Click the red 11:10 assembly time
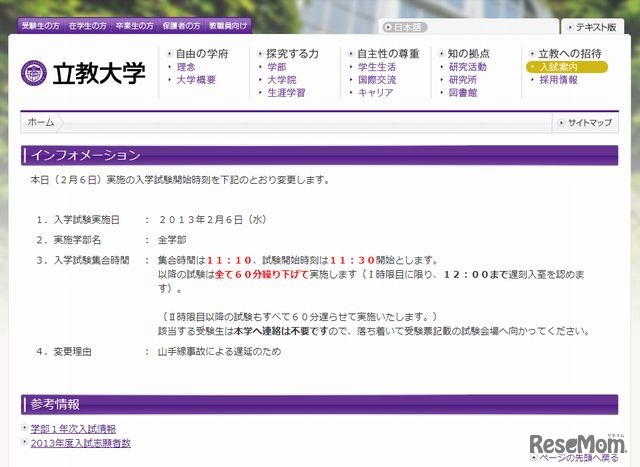The height and width of the screenshot is (467, 640). click(x=230, y=260)
